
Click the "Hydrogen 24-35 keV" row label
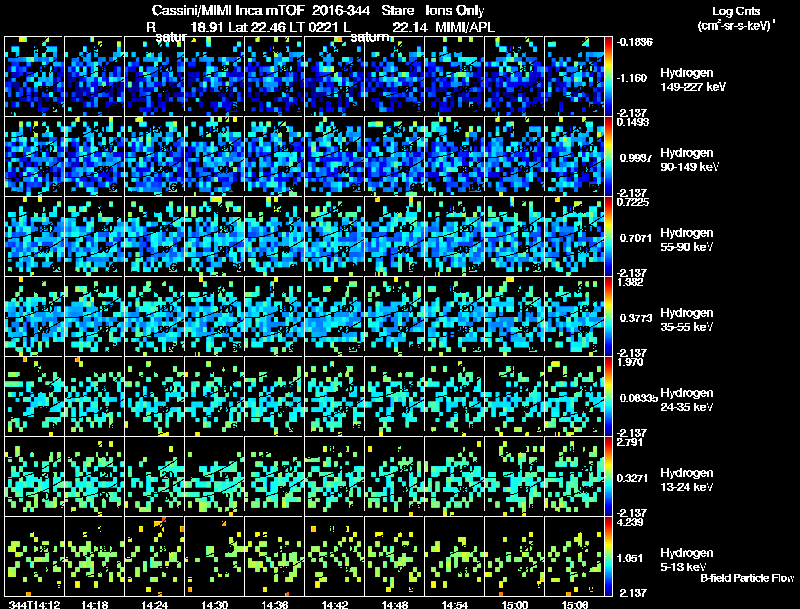[687, 400]
